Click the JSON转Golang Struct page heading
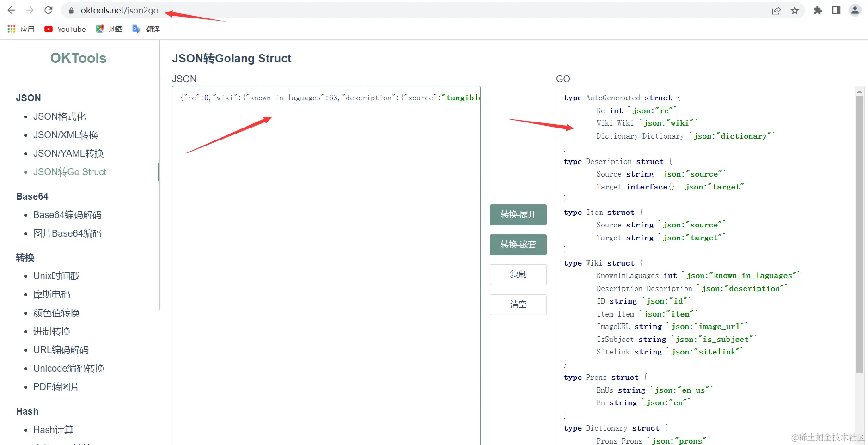 click(x=232, y=58)
